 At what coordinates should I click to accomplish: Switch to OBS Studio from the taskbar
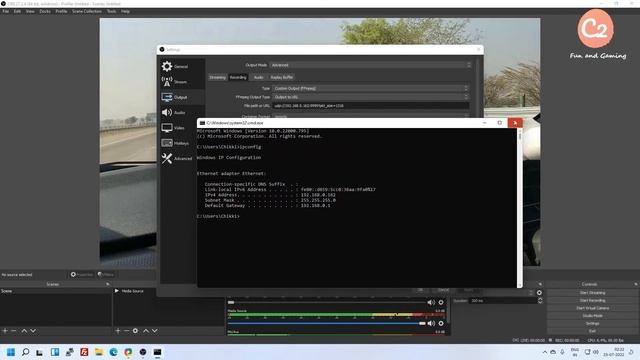coord(143,352)
